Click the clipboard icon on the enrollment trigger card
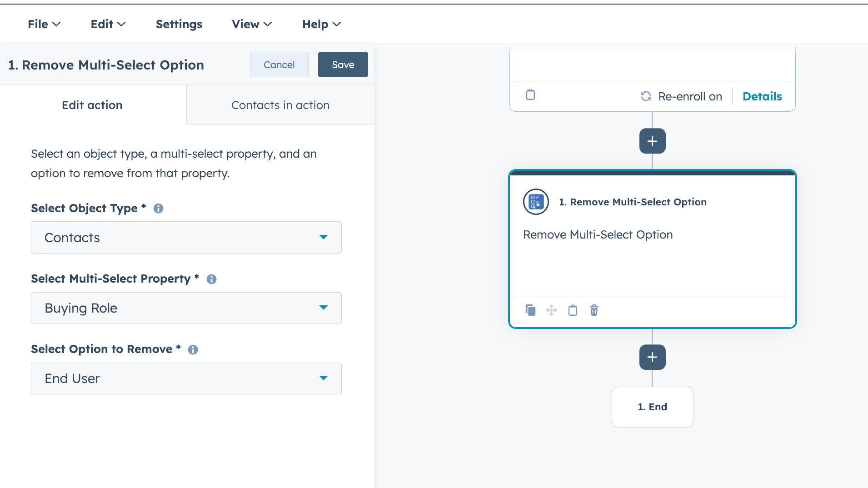Screen dimensions: 868x488 click(530, 95)
